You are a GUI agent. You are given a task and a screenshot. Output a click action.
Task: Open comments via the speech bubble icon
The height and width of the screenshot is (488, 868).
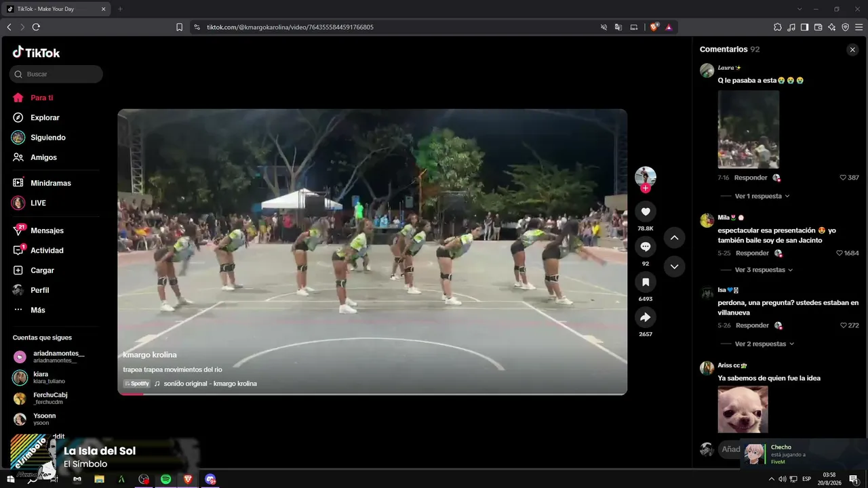point(645,247)
